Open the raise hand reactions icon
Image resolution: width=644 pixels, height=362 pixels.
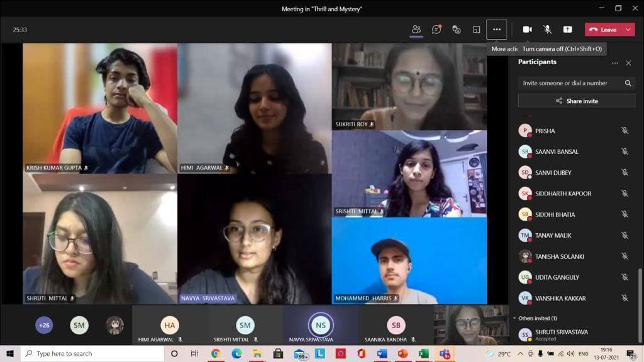coord(457,30)
